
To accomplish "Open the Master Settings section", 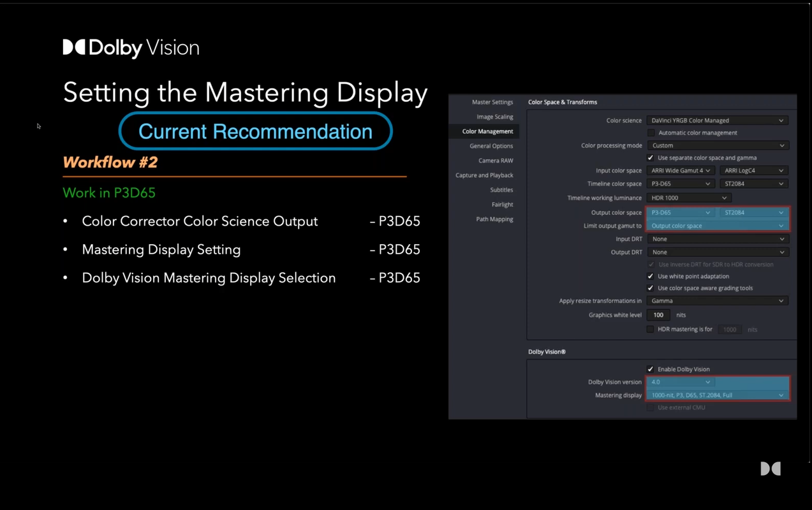I will [x=492, y=102].
